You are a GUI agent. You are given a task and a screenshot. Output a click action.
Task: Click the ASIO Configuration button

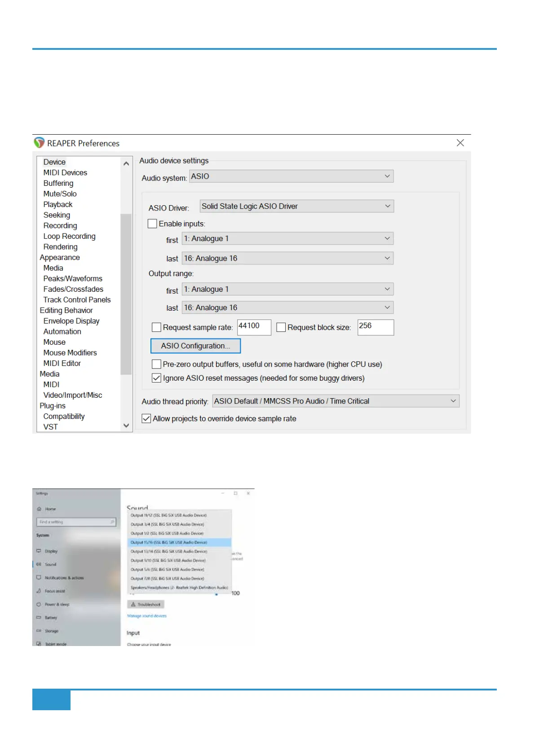click(195, 346)
